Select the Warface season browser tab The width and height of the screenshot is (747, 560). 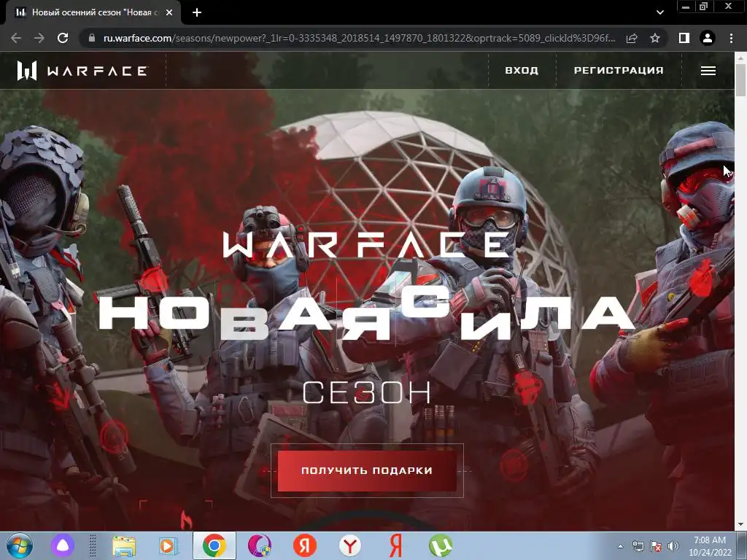pyautogui.click(x=93, y=12)
